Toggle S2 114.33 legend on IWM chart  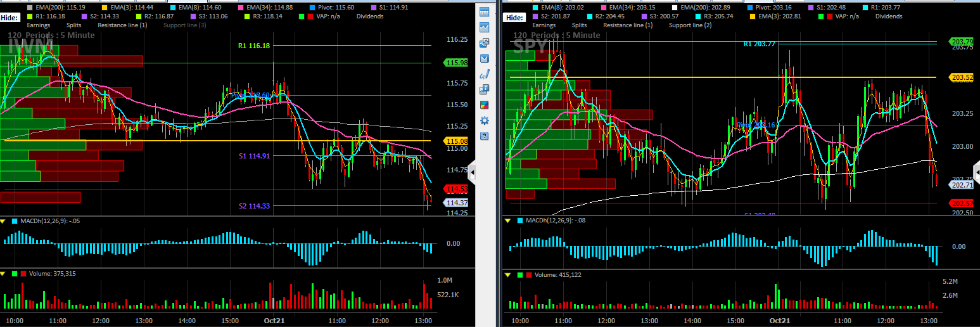pyautogui.click(x=100, y=16)
